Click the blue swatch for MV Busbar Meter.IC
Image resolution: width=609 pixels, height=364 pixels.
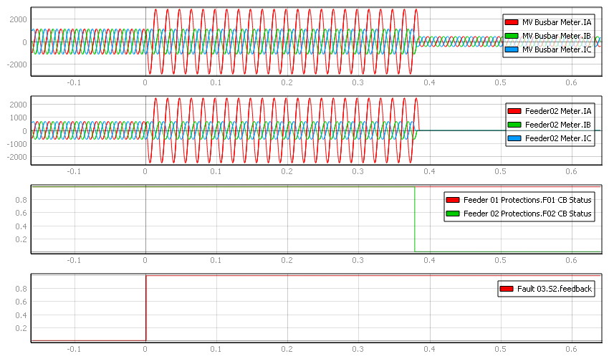512,49
